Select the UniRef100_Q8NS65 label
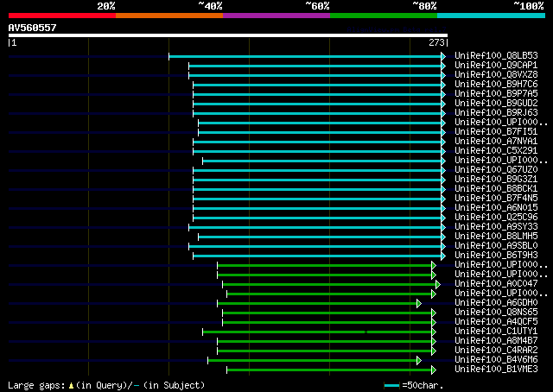The width and height of the screenshot is (553, 392). [x=496, y=313]
